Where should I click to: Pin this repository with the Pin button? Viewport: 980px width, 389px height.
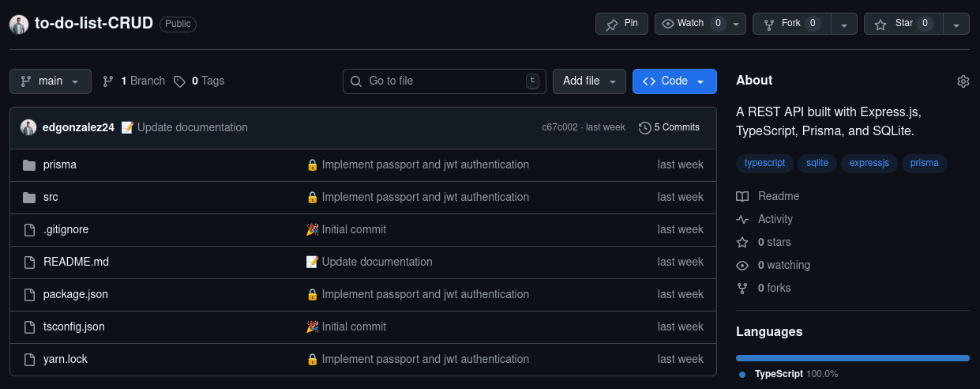click(x=621, y=24)
